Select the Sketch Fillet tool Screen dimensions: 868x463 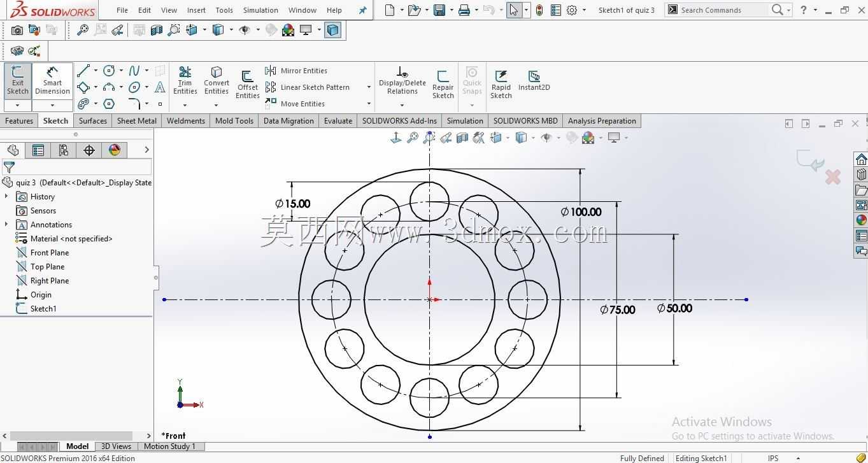[x=134, y=104]
